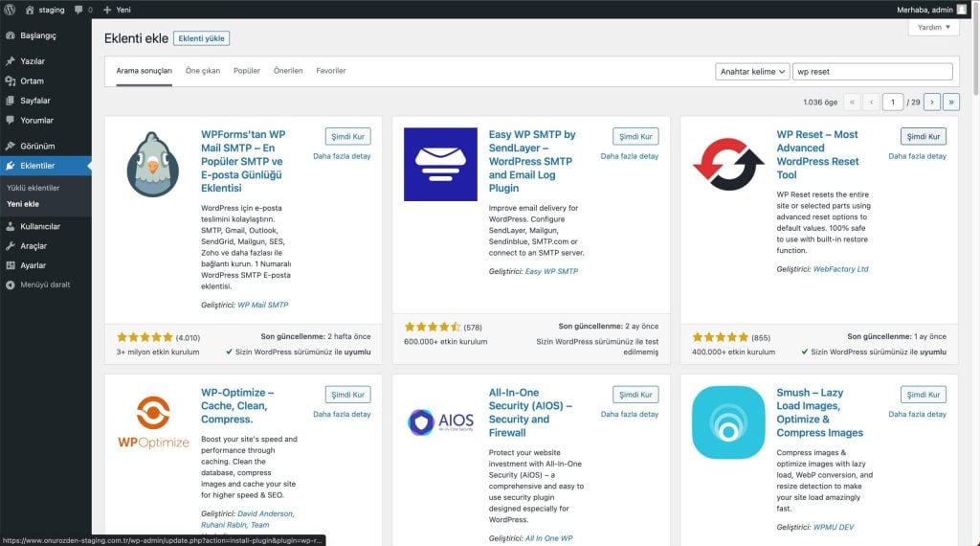Switch to Önerilen tab
The width and height of the screenshot is (980, 546).
[288, 71]
